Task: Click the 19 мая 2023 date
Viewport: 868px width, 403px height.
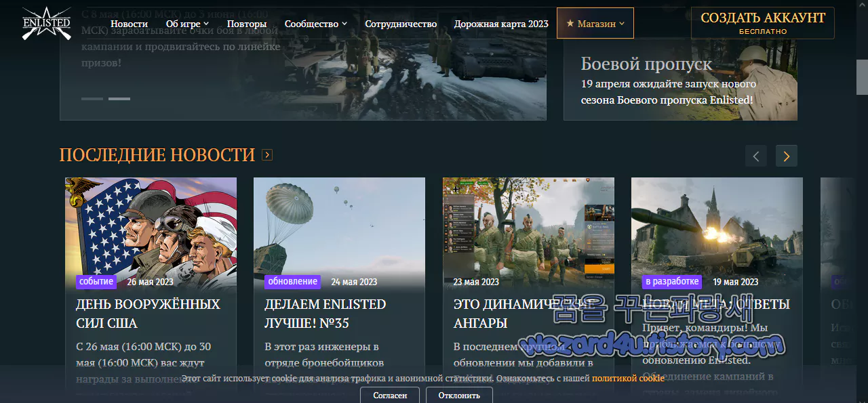Action: click(735, 282)
